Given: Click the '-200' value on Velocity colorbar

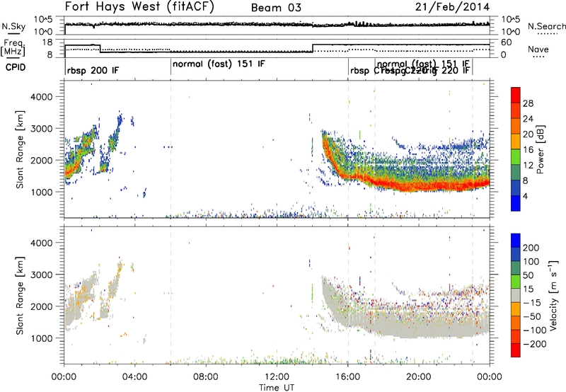Looking at the screenshot, I should pyautogui.click(x=534, y=344).
